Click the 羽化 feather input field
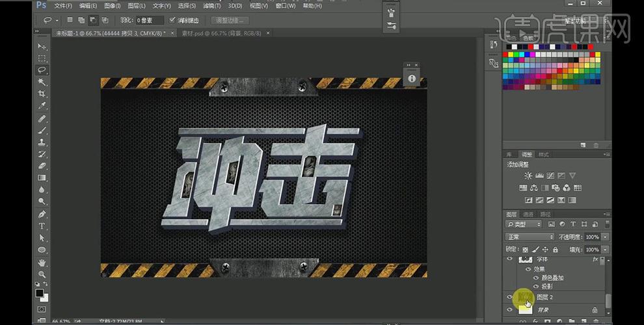 coord(150,20)
